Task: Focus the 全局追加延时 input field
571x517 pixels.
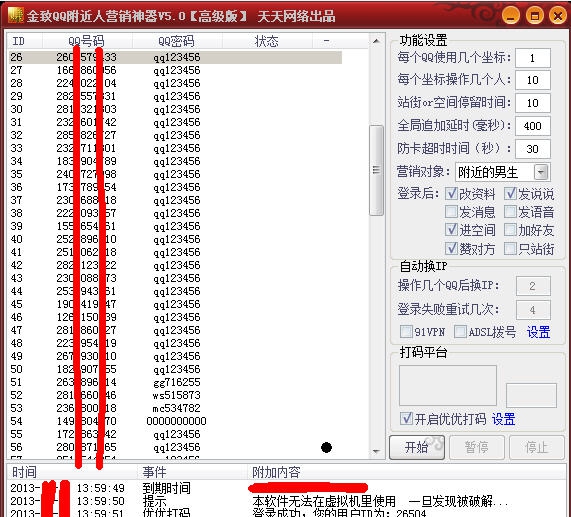Action: 533,126
